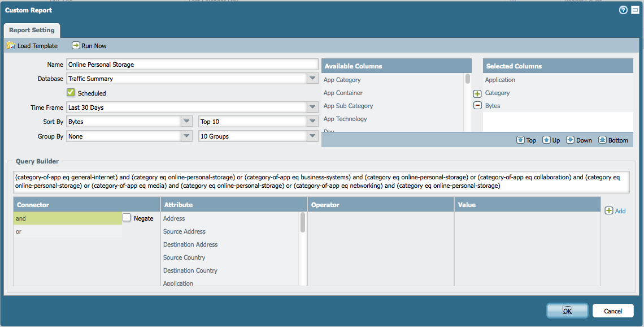644x327 pixels.
Task: Move selected column to Top
Action: tap(526, 140)
